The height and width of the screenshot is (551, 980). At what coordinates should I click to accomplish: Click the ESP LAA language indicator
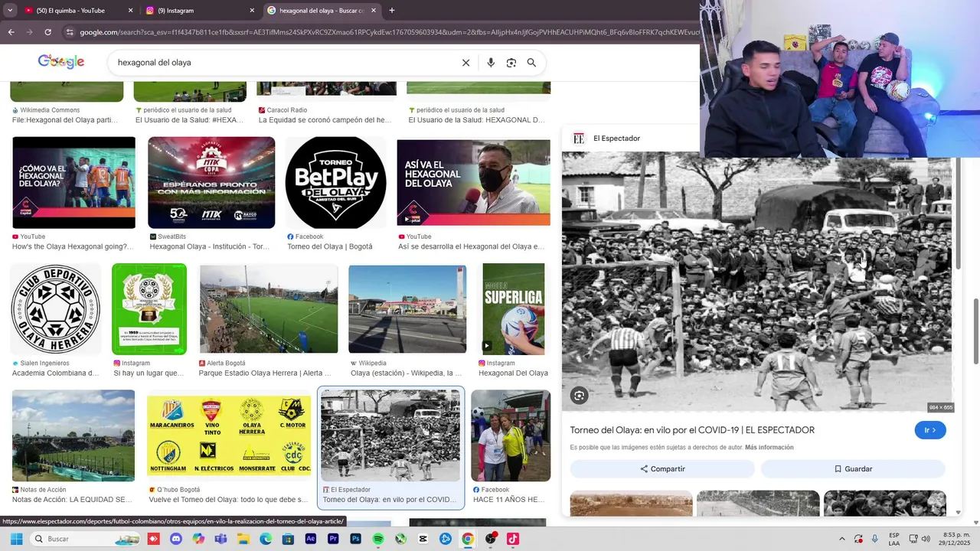894,539
